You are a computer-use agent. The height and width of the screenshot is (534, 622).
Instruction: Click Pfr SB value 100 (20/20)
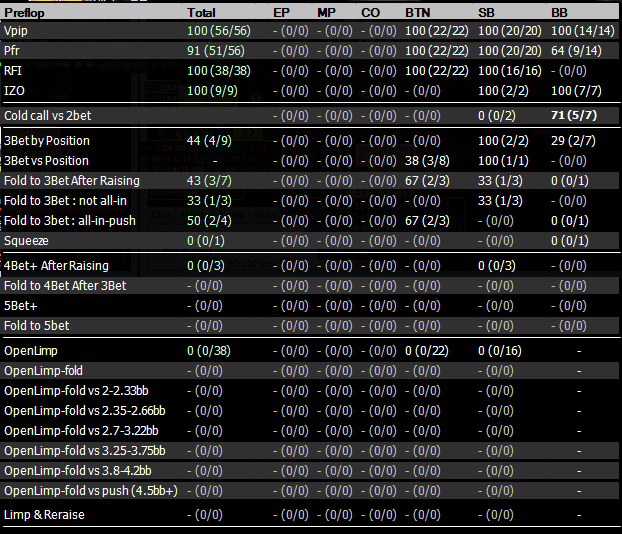(510, 51)
